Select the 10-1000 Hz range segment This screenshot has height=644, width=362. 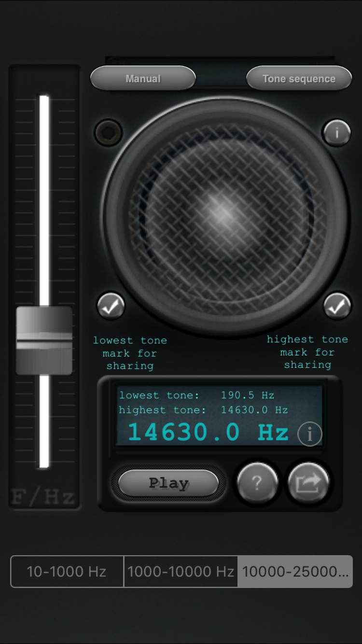click(67, 572)
